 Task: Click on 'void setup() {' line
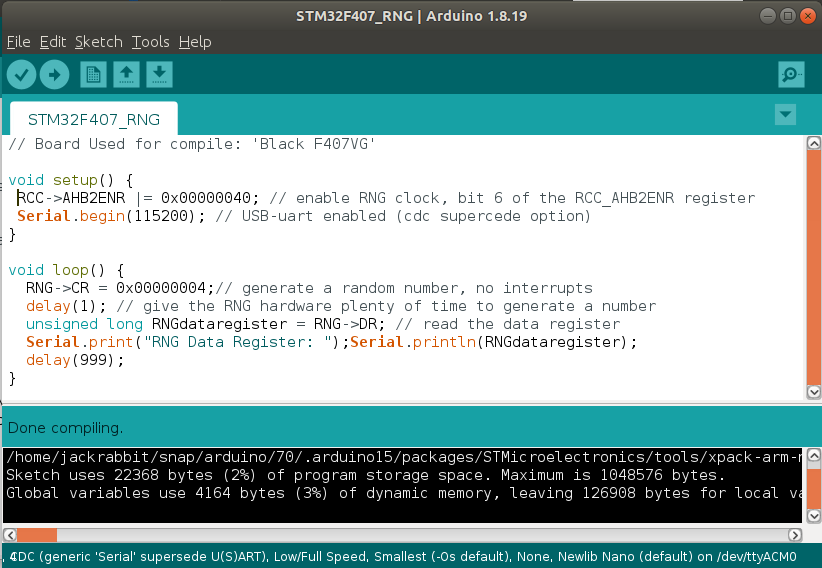point(71,180)
